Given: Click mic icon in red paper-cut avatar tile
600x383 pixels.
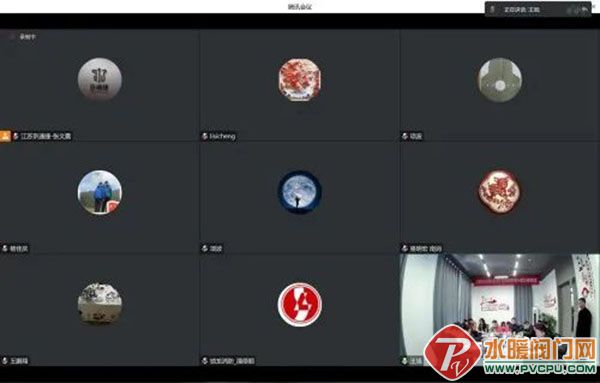Looking at the screenshot, I should 405,249.
